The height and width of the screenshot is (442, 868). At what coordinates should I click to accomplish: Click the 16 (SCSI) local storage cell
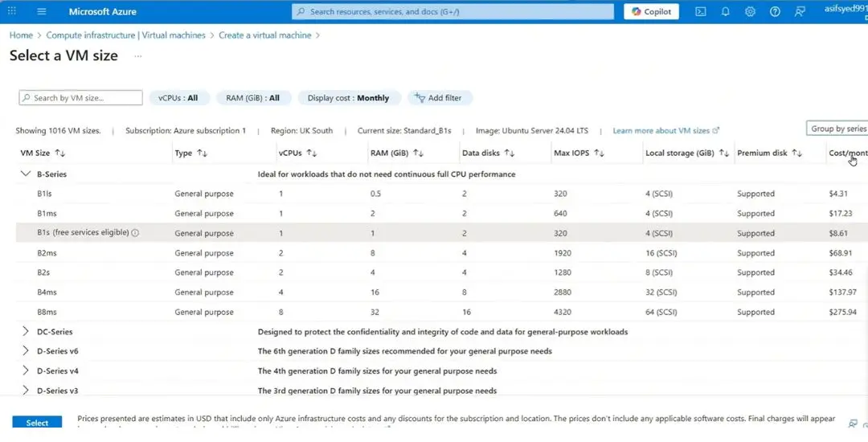pos(661,253)
